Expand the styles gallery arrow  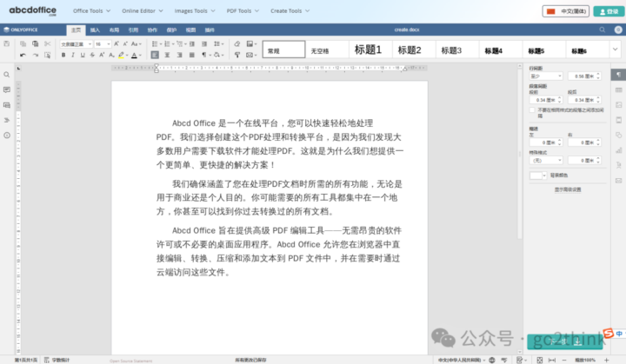pos(616,50)
